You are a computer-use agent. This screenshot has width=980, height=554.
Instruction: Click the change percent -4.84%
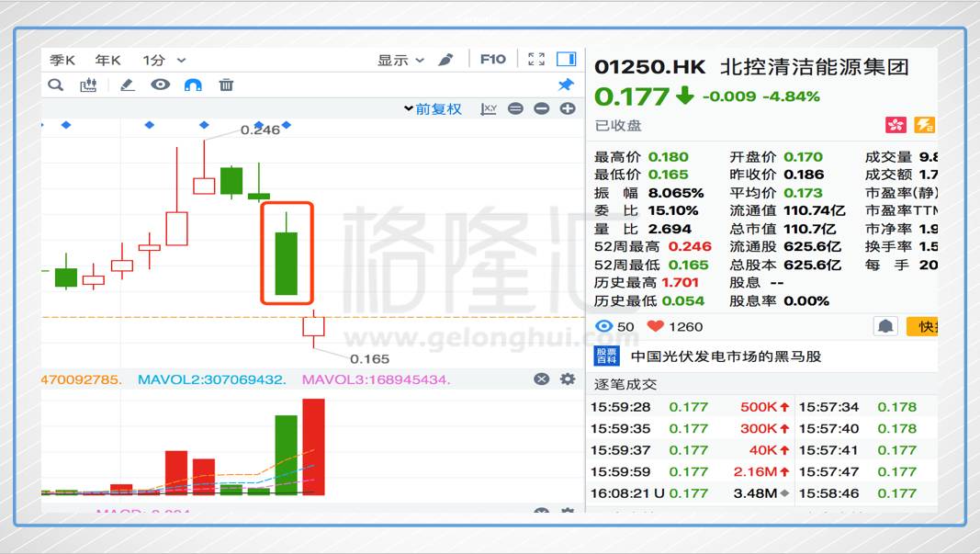pos(790,96)
